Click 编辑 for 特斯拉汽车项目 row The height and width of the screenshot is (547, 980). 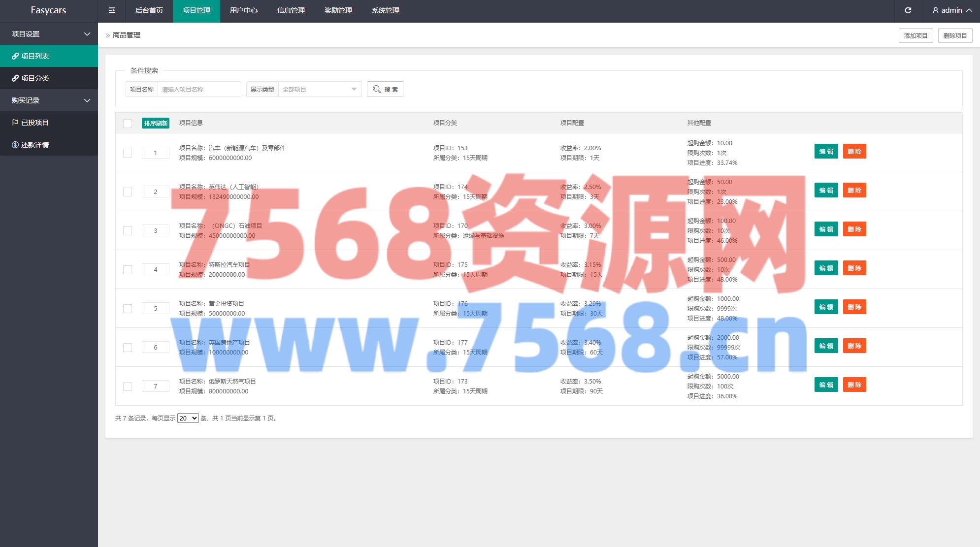point(826,268)
